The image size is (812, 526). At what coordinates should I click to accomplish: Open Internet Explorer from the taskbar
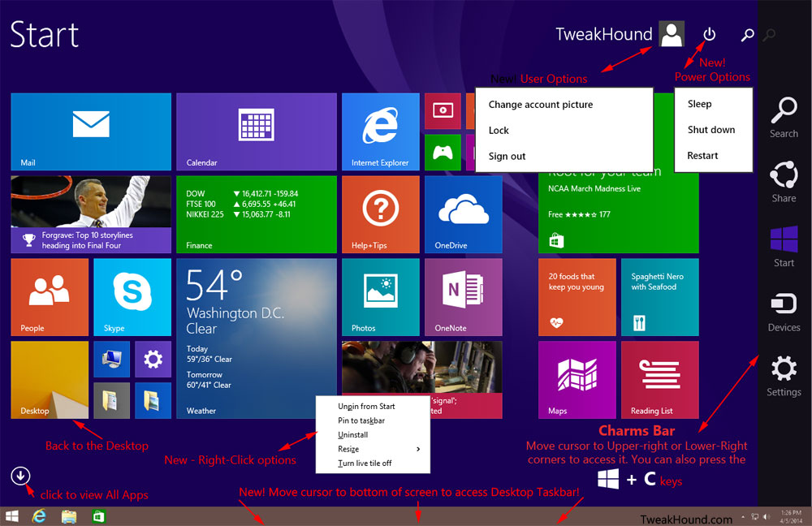click(39, 516)
